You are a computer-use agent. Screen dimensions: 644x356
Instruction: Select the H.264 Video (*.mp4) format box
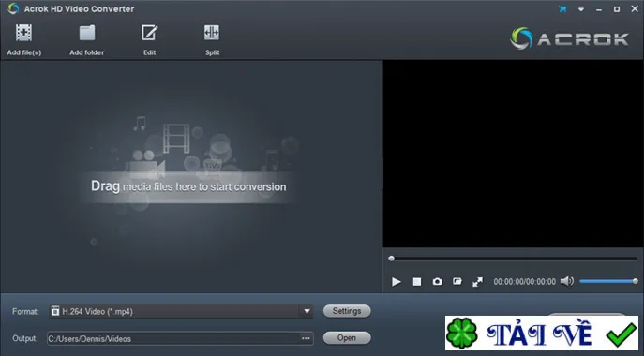181,311
